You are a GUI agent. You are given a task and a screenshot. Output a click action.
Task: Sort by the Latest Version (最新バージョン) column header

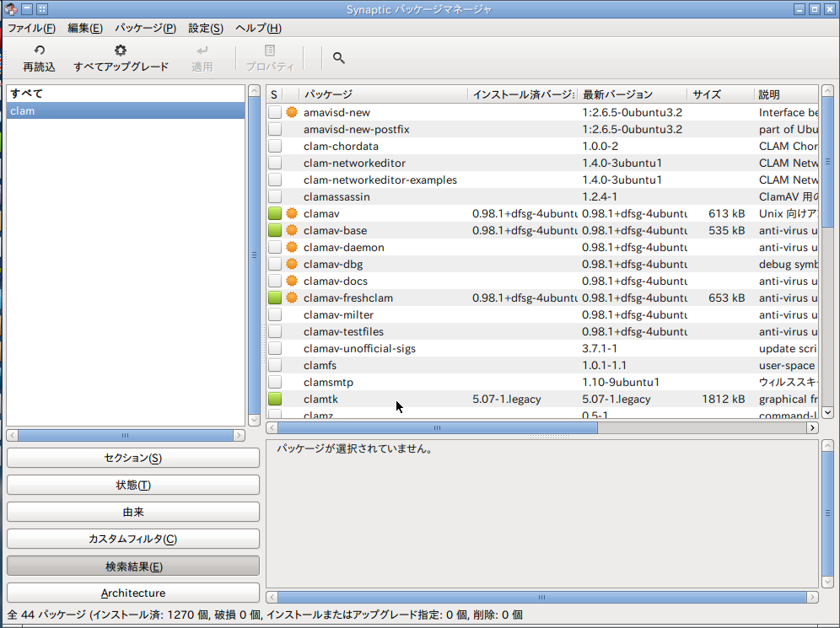[633, 94]
